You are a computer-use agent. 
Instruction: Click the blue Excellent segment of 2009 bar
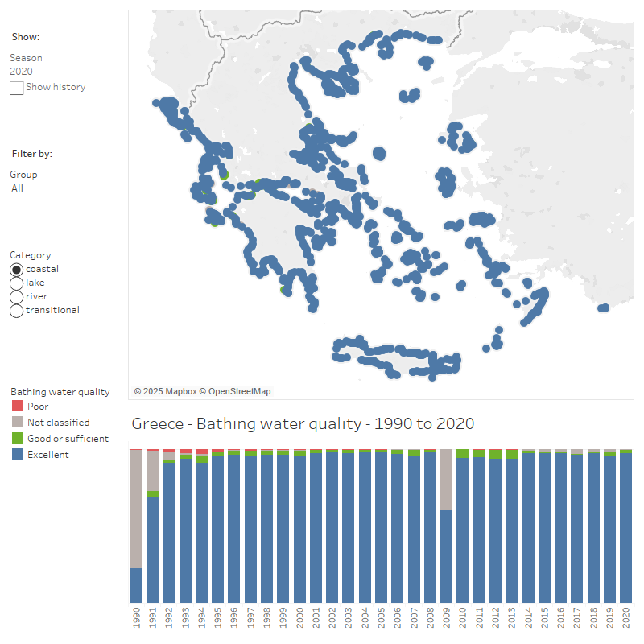[x=447, y=556]
